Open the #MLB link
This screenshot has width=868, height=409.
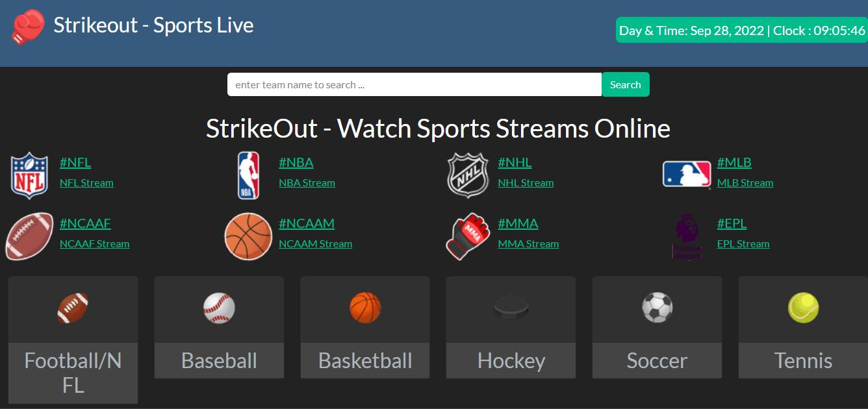click(x=734, y=162)
